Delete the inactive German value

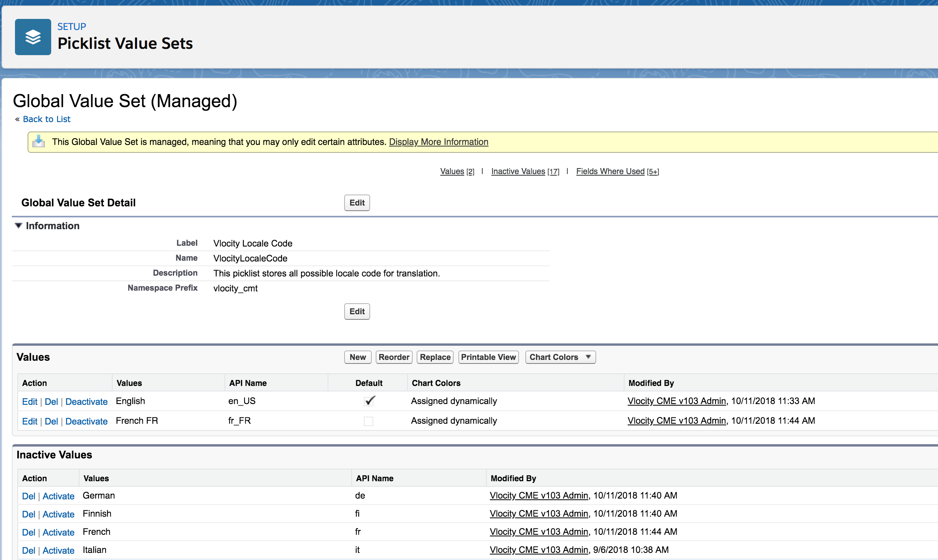pyautogui.click(x=28, y=496)
